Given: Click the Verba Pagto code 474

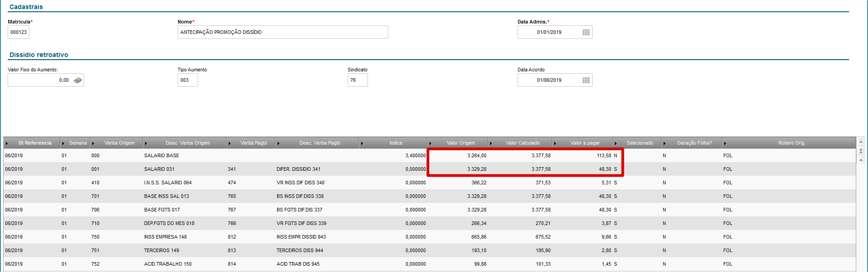Looking at the screenshot, I should (x=232, y=183).
